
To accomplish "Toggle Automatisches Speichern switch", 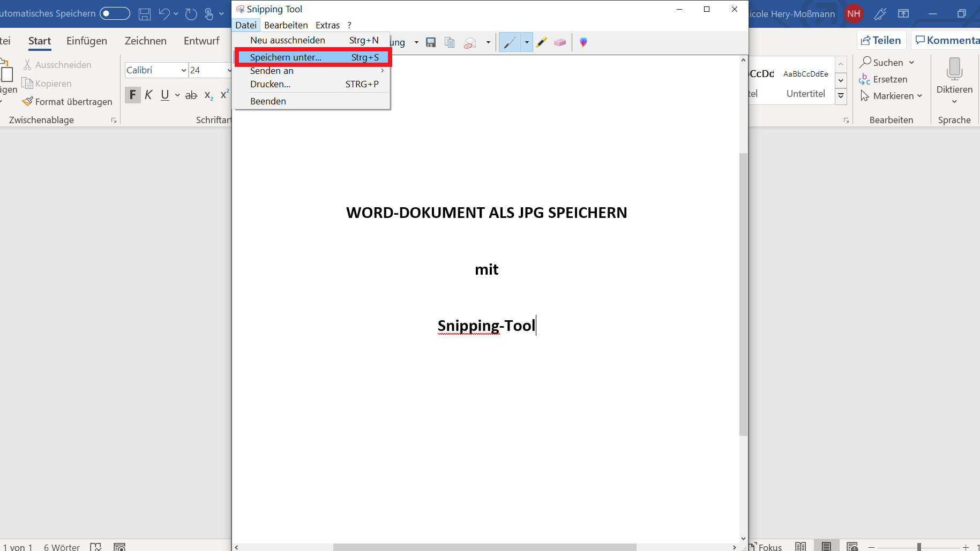I will (115, 13).
